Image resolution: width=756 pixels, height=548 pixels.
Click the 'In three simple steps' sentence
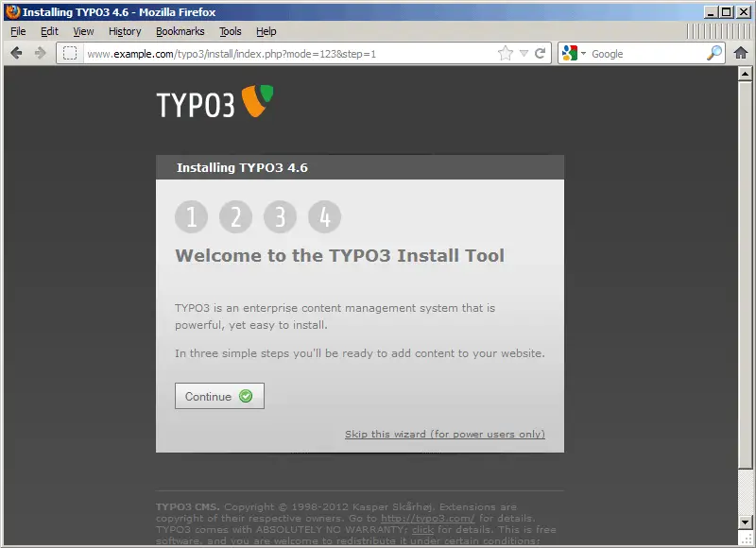click(x=360, y=353)
